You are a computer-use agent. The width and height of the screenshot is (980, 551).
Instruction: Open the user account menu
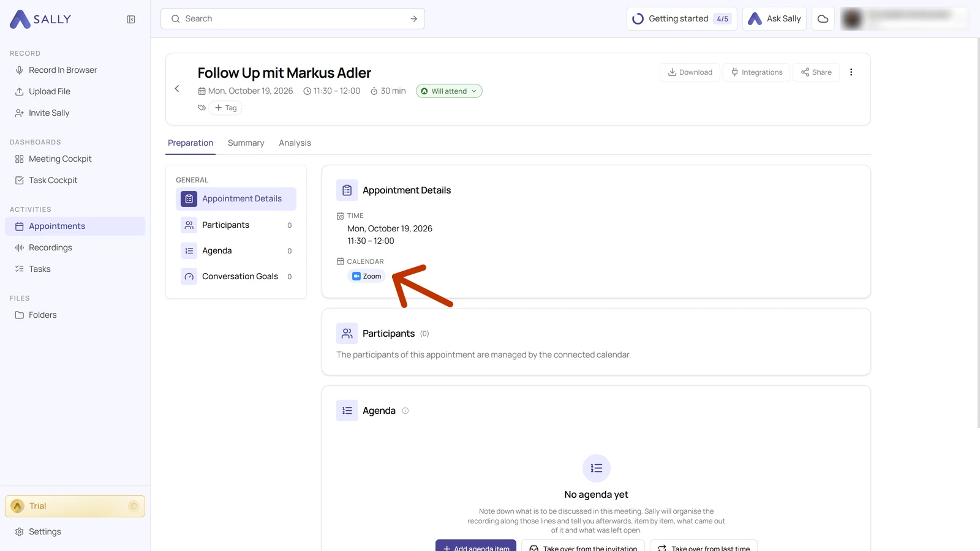click(904, 19)
